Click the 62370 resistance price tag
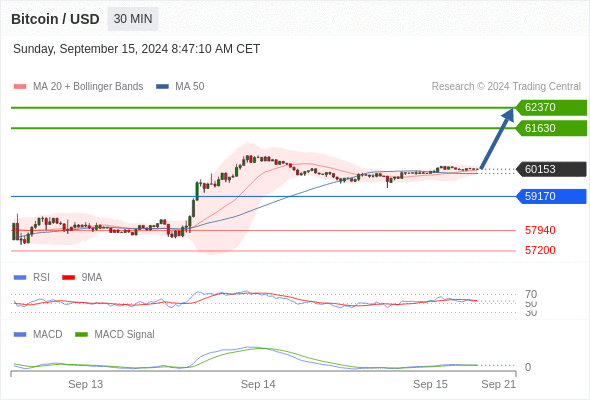 (551, 108)
